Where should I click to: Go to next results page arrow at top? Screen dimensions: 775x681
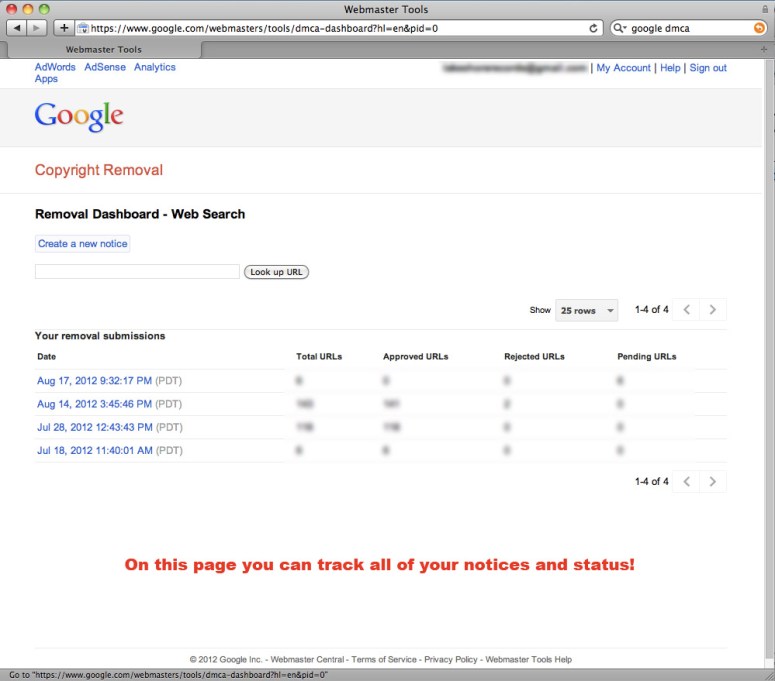[x=712, y=310]
